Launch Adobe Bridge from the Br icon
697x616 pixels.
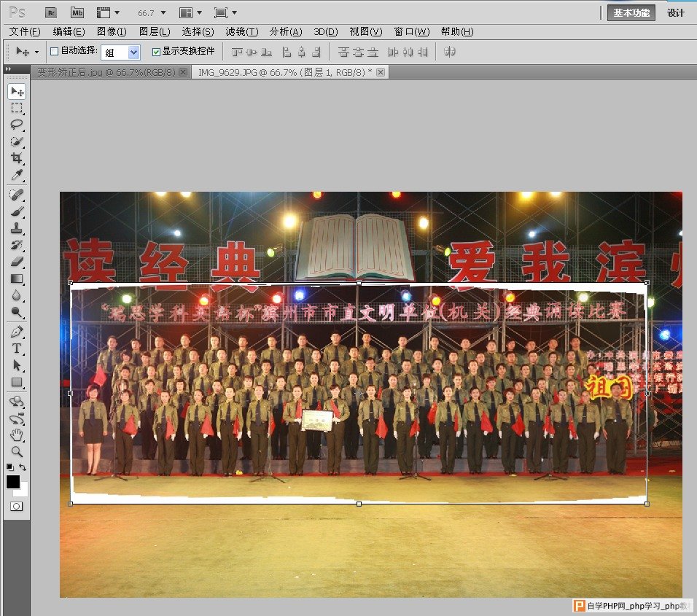[x=51, y=13]
